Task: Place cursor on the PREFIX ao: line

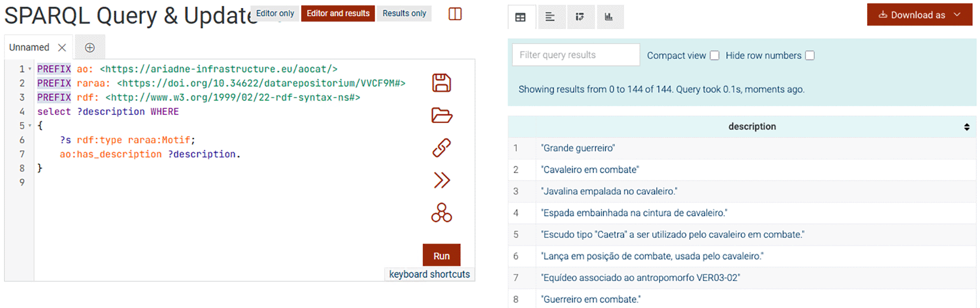Action: coord(187,69)
